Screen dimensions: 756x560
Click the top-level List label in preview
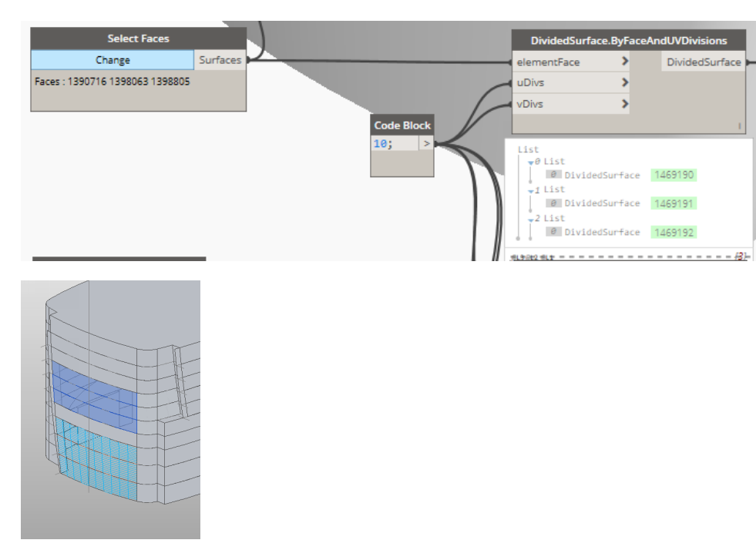528,150
